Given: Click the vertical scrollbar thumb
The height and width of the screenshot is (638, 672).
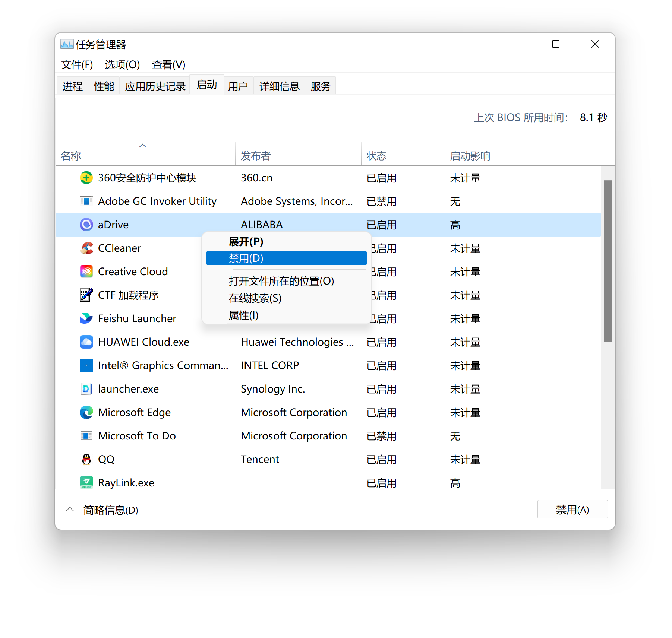Looking at the screenshot, I should pyautogui.click(x=608, y=261).
